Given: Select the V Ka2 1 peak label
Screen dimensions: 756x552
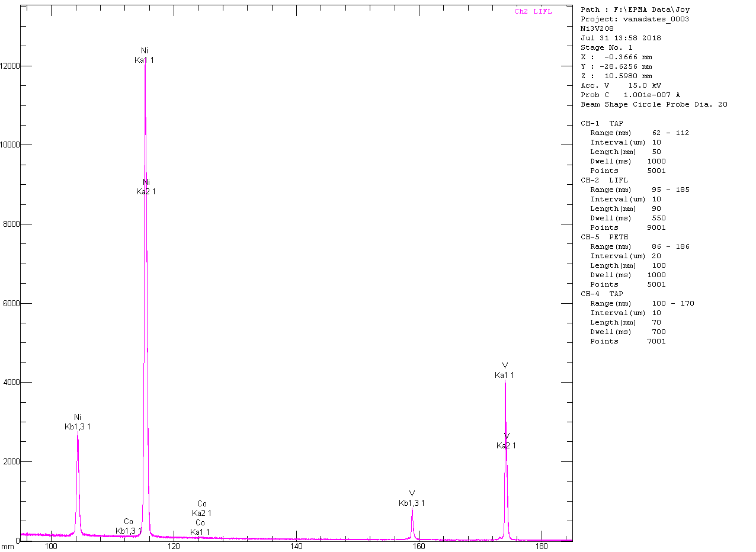Looking at the screenshot, I should tap(506, 441).
